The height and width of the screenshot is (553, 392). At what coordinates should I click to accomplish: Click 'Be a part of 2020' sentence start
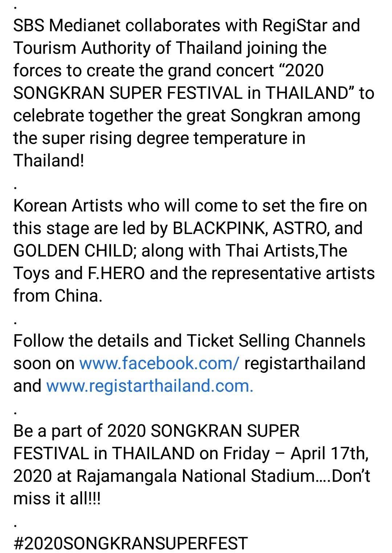[80, 431]
